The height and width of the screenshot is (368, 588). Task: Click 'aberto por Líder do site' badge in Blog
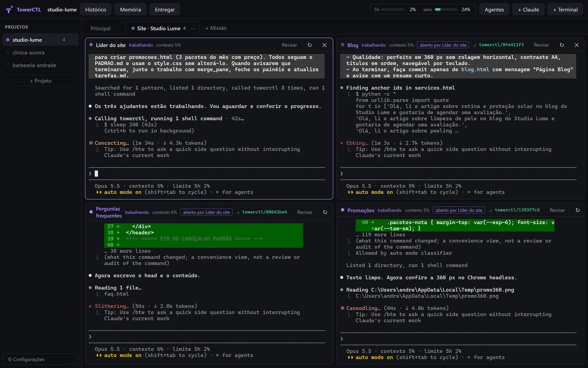pos(443,45)
